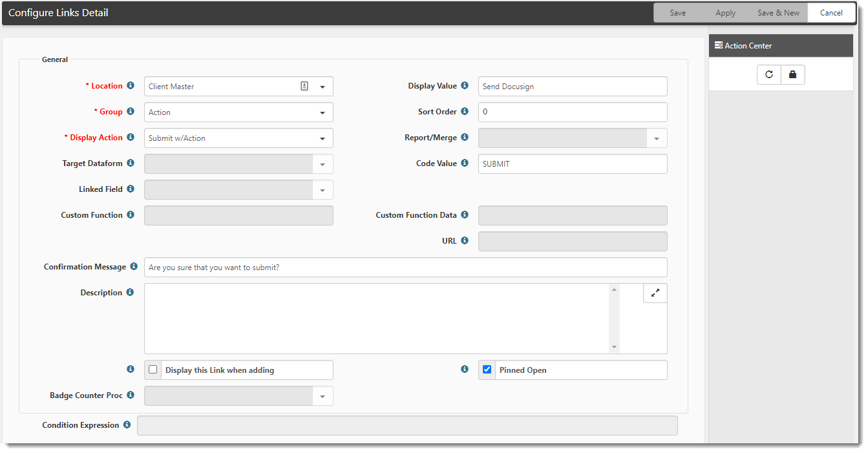Click the lookup icon inside the Location field
Image resolution: width=868 pixels, height=453 pixels.
pos(304,87)
